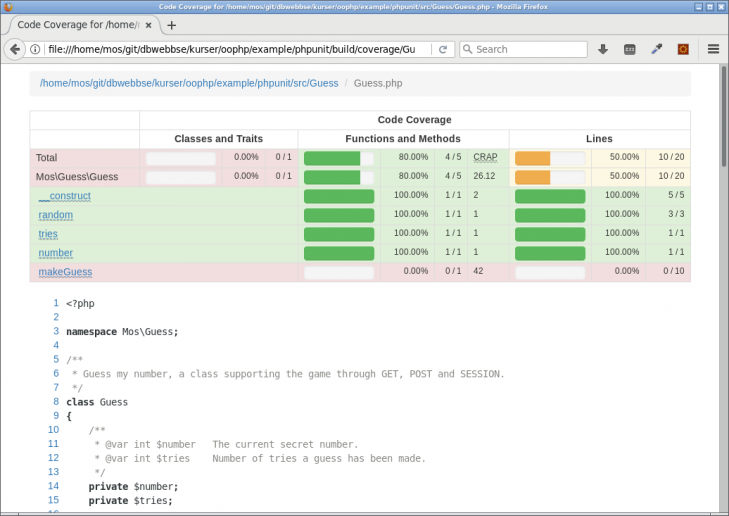Click the 'namespace Mos\Guess;' code line
The width and height of the screenshot is (729, 516).
pyautogui.click(x=122, y=332)
